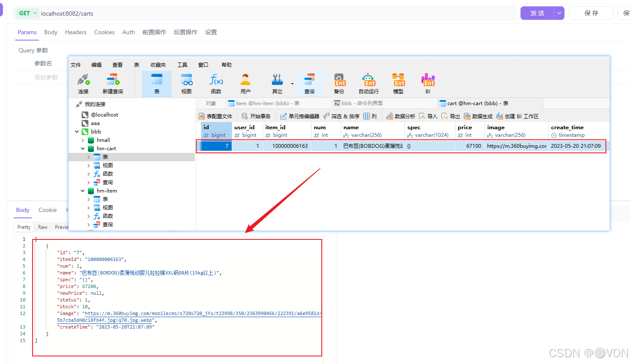Click the Save (保存) button
Screen dimensions: 630x364
(x=591, y=13)
